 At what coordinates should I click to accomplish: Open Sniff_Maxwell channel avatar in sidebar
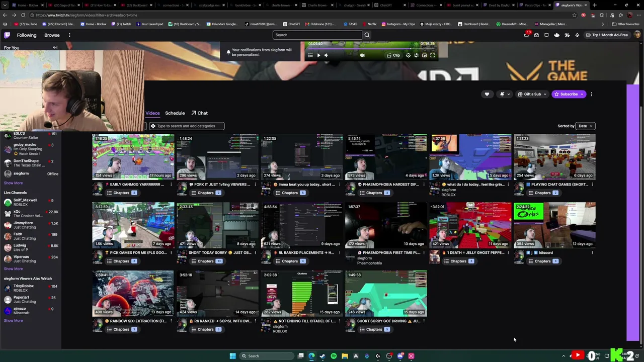8,203
